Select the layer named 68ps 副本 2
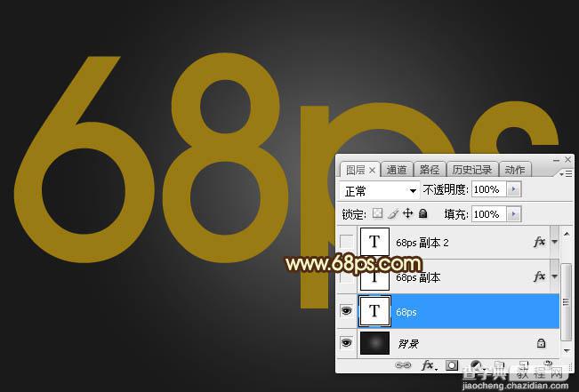The height and width of the screenshot is (392, 579). [x=422, y=243]
